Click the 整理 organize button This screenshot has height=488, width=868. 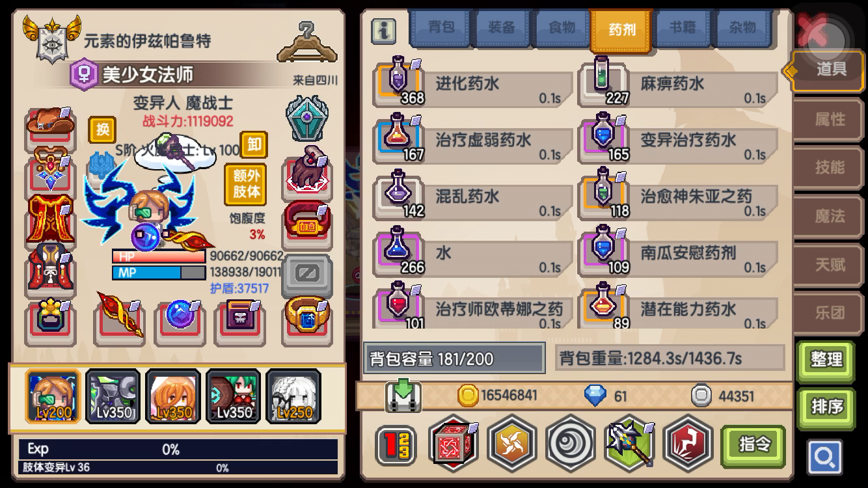(826, 360)
